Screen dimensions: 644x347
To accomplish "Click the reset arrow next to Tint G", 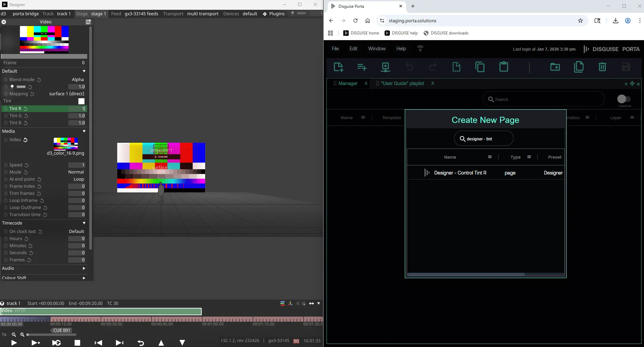I will [26, 116].
